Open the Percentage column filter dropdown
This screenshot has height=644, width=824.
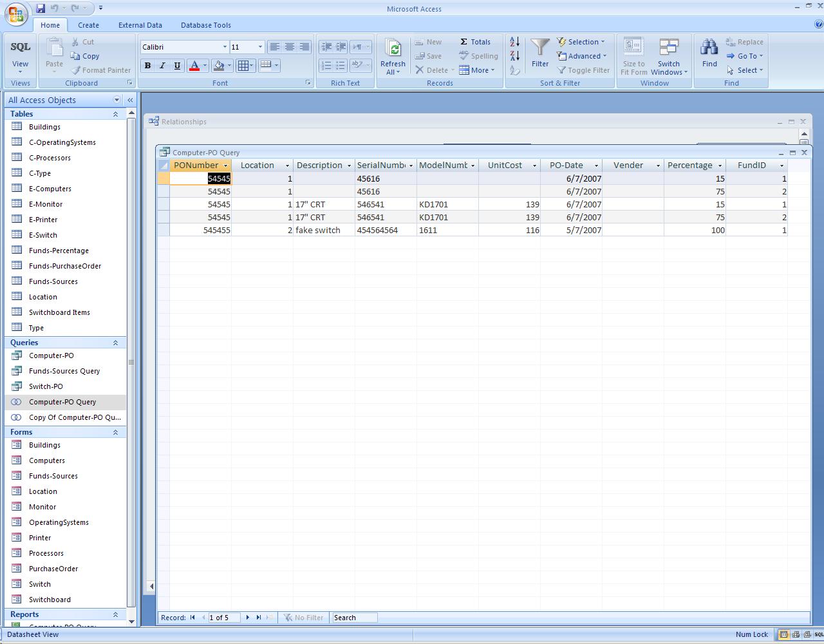click(x=720, y=166)
